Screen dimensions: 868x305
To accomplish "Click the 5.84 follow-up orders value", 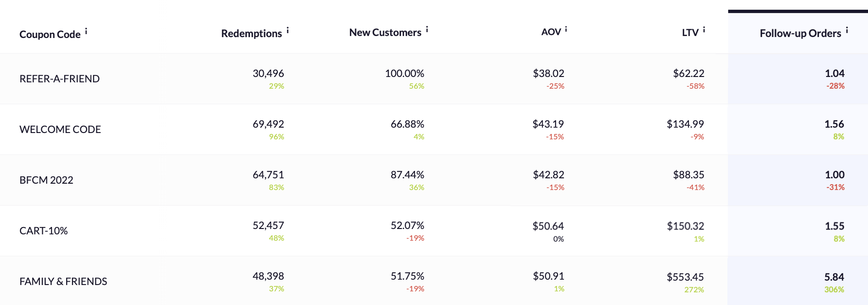I will [x=834, y=277].
